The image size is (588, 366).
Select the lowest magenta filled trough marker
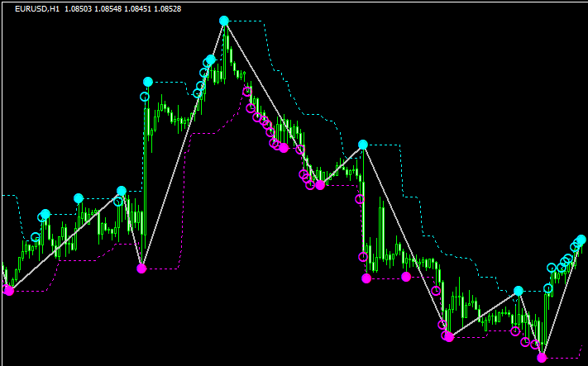tap(542, 358)
